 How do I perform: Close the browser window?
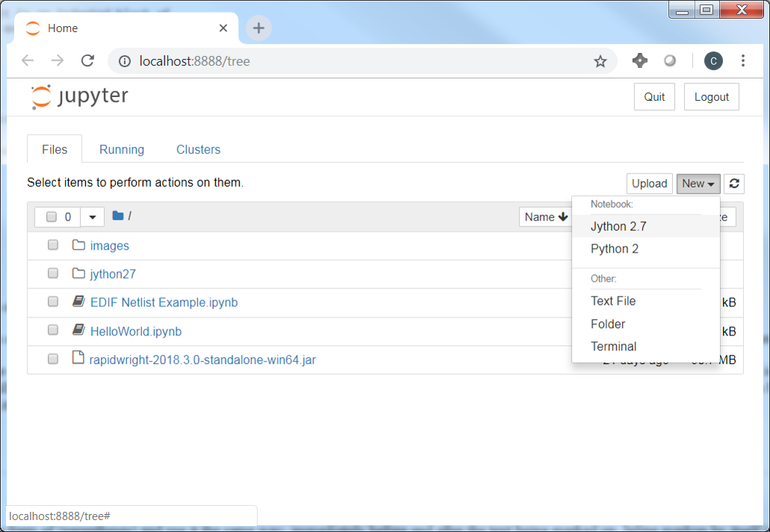[742, 10]
